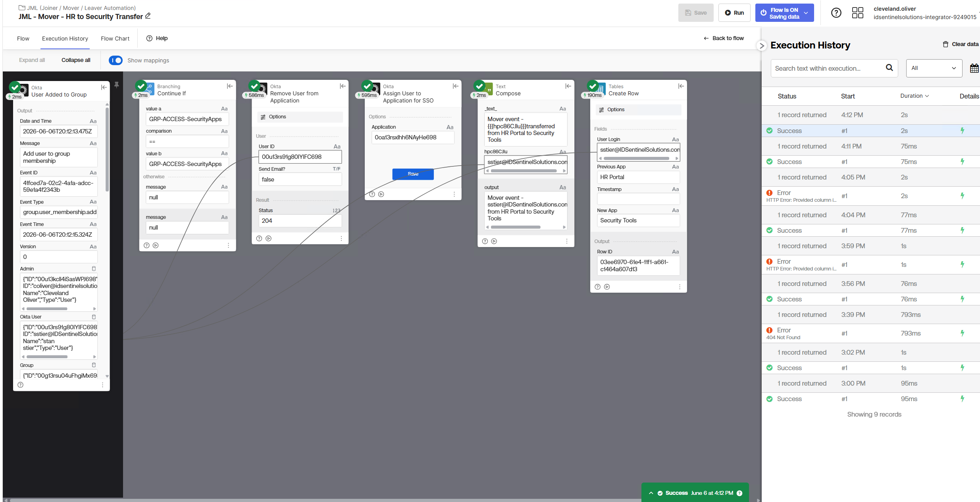The height and width of the screenshot is (502, 980).
Task: Open the three-dot menu on Compose card
Action: 566,241
